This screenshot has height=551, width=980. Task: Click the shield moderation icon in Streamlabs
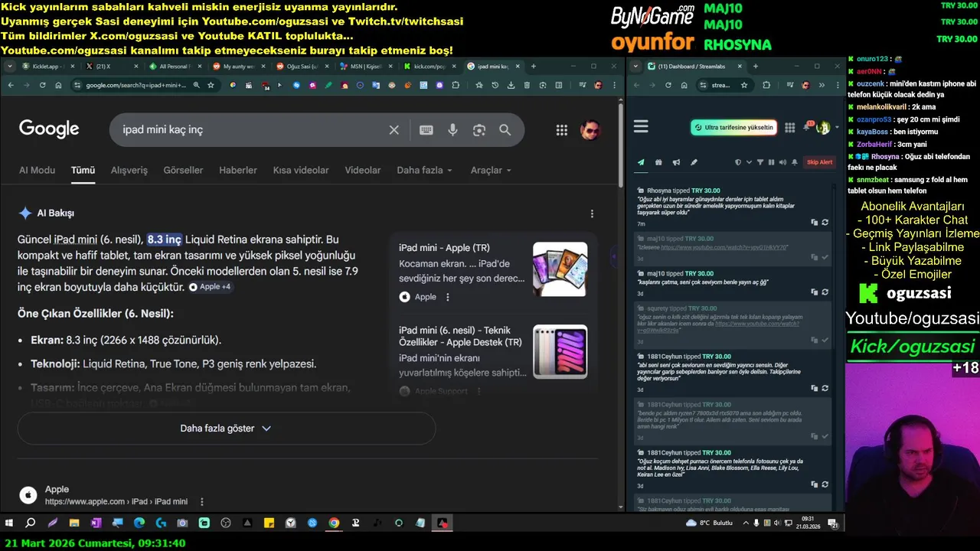pyautogui.click(x=738, y=162)
